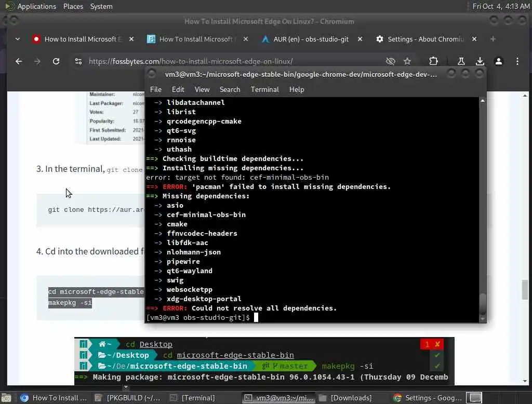Click terminal prompt '[vm3@vm3 obs-studio-git]$'
This screenshot has width=532, height=404.
point(198,318)
